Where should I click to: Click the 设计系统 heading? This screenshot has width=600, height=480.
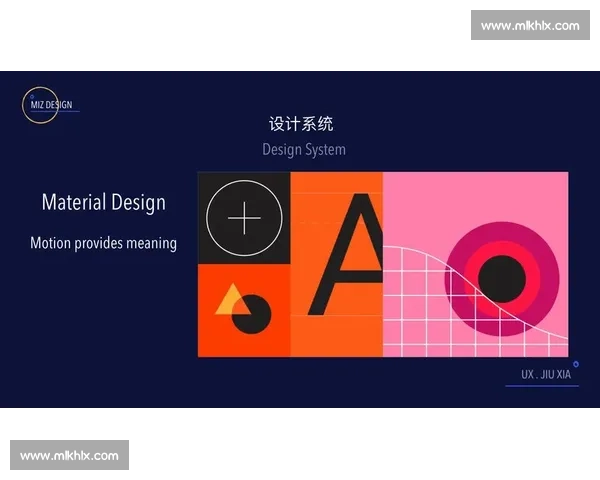click(x=301, y=124)
